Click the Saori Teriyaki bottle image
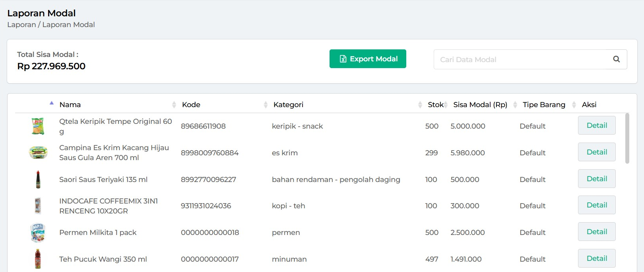Screen dimensions: 644x272 [38, 179]
